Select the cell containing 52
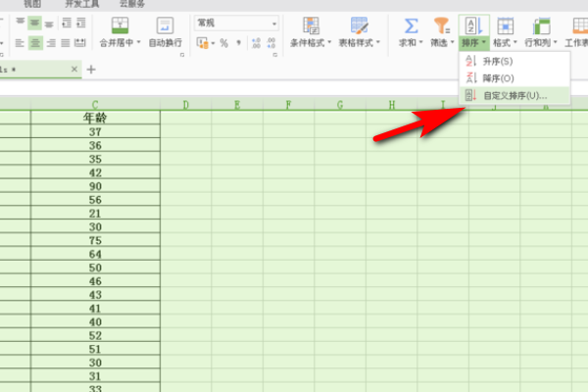The image size is (588, 392). 95,335
